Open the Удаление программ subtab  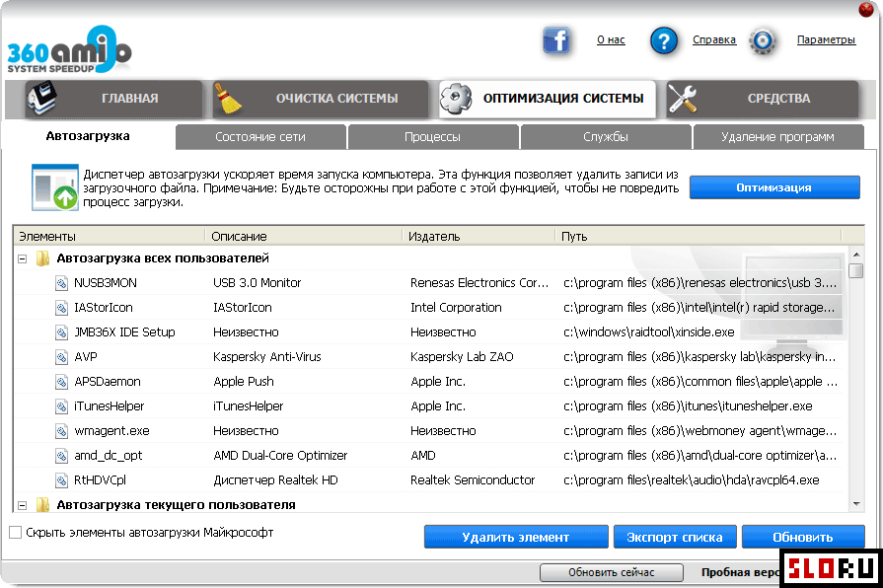778,137
